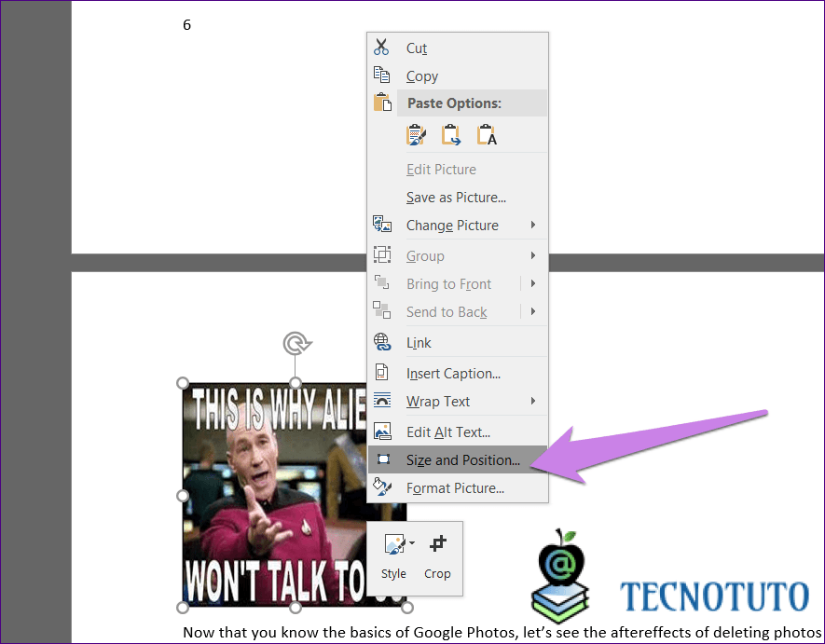Click the Send to Back icon
825x644 pixels.
[381, 310]
